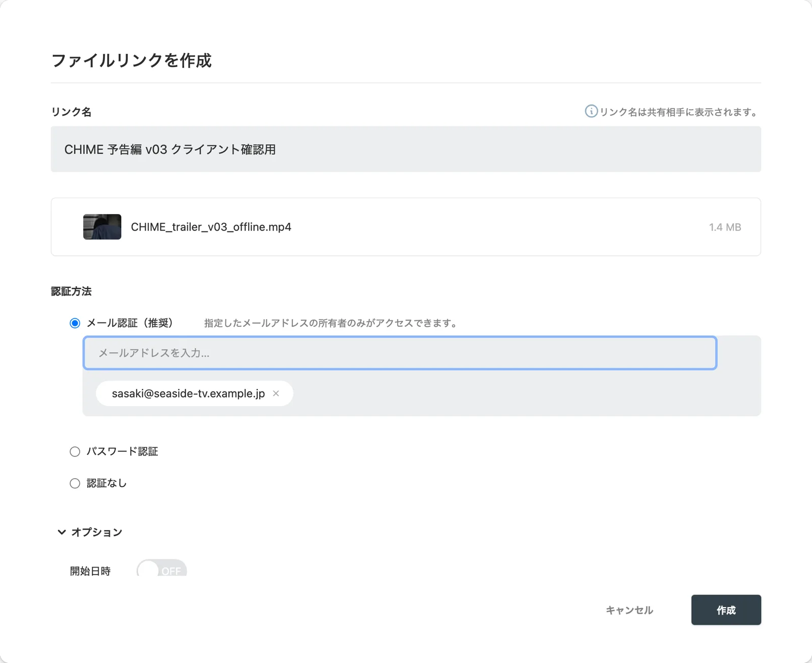812x663 pixels.
Task: Click the info icon beside link name hint
Action: pos(591,111)
